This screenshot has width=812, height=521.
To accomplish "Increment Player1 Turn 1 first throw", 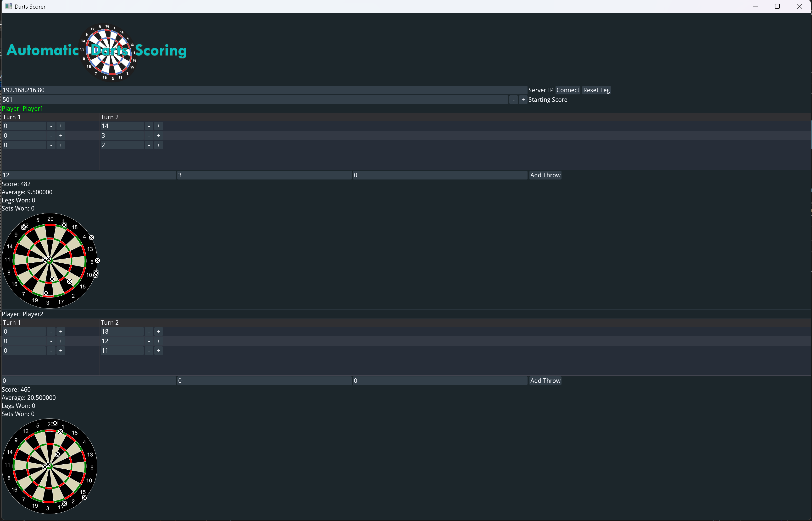I will click(x=61, y=126).
